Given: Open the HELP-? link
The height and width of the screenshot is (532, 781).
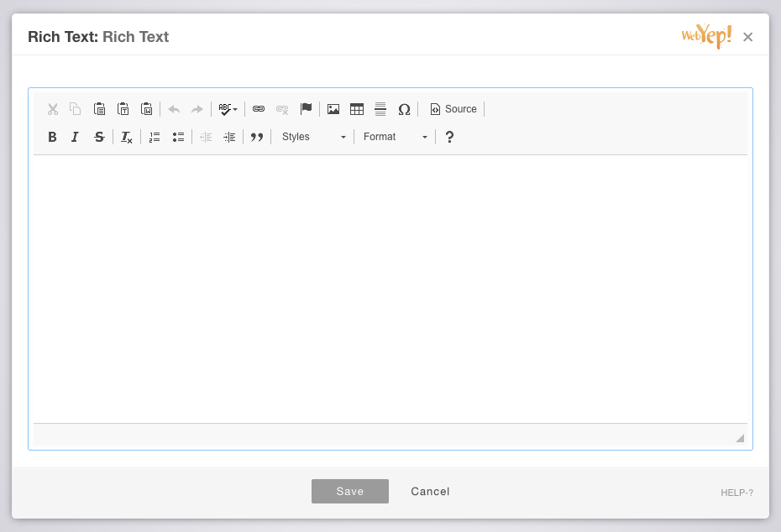Looking at the screenshot, I should (736, 493).
